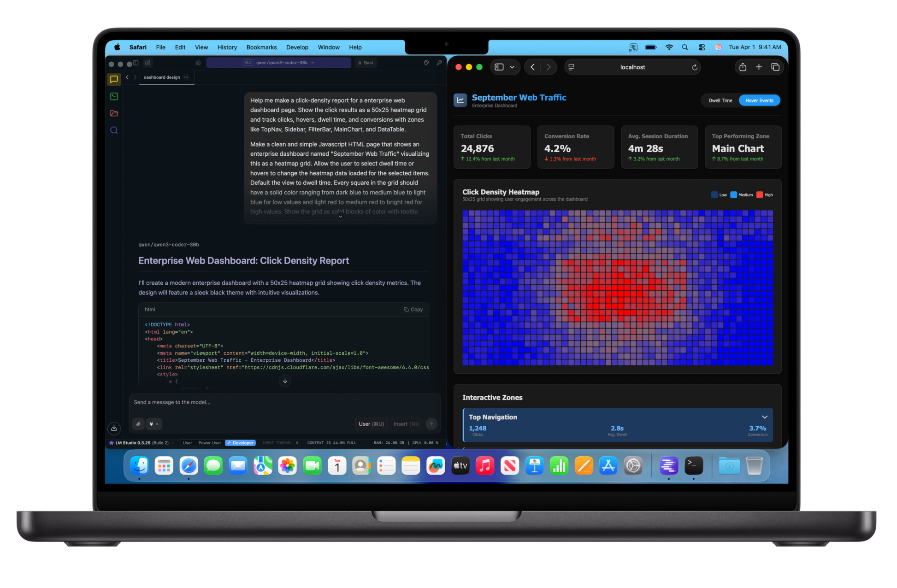The width and height of the screenshot is (897, 588).
Task: Open the Downloads icon in the sidebar
Action: pyautogui.click(x=114, y=428)
